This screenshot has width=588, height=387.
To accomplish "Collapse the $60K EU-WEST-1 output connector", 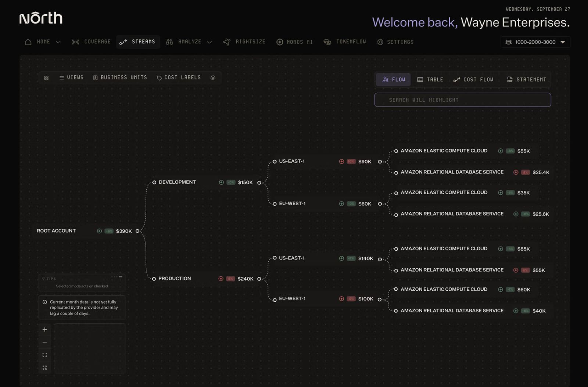I will pos(380,204).
